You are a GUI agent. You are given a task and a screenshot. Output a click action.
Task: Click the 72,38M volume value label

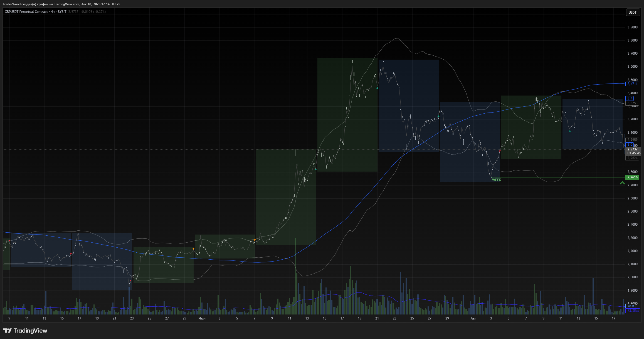(632, 310)
